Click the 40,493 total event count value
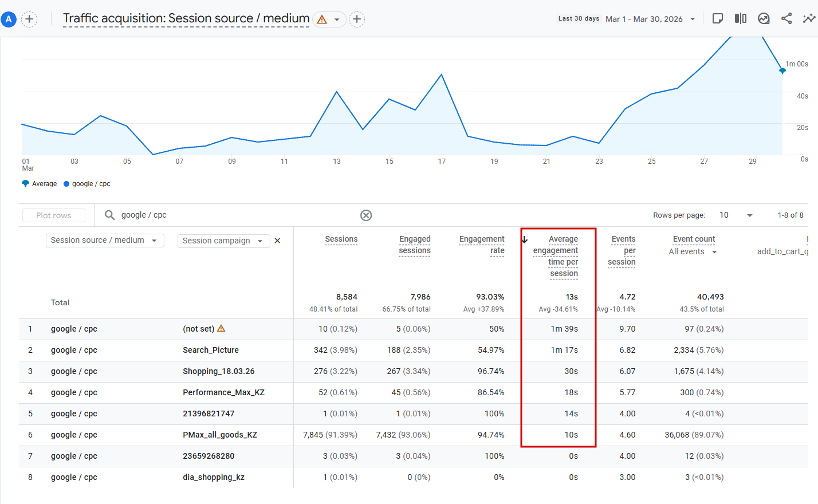818x504 pixels. tap(710, 297)
